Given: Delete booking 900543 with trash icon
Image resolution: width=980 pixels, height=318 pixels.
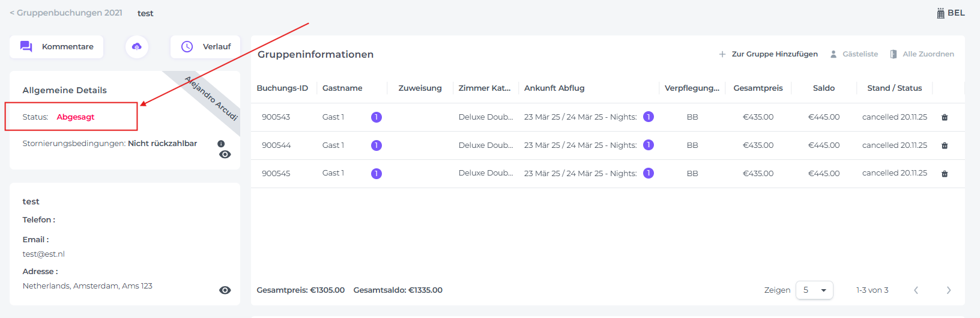Looking at the screenshot, I should 945,117.
